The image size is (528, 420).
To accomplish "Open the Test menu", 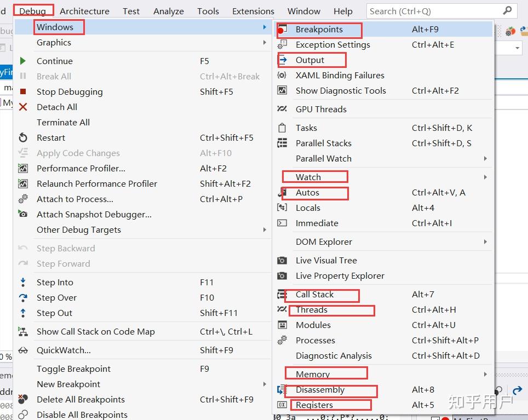I will pyautogui.click(x=131, y=11).
